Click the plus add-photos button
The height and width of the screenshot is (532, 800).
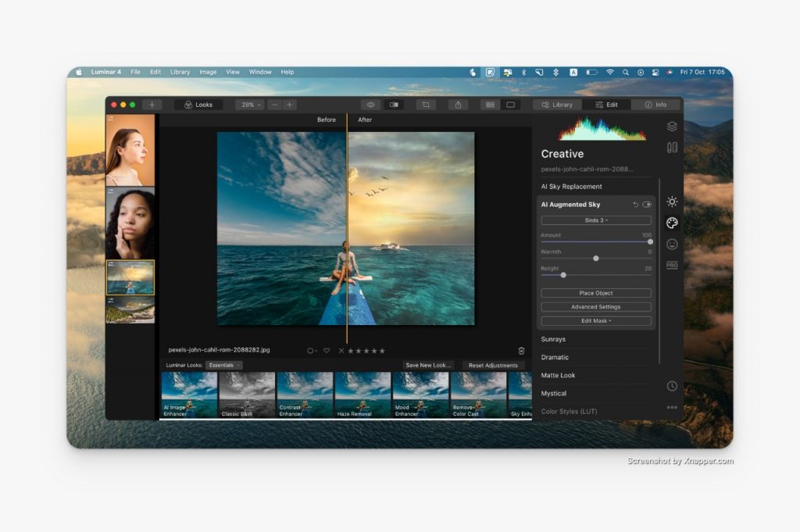152,105
